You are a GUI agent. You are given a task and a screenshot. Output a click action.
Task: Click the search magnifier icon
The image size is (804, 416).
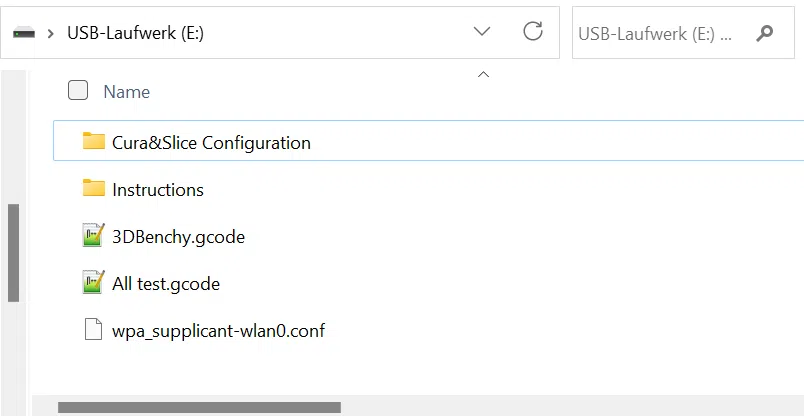(764, 33)
